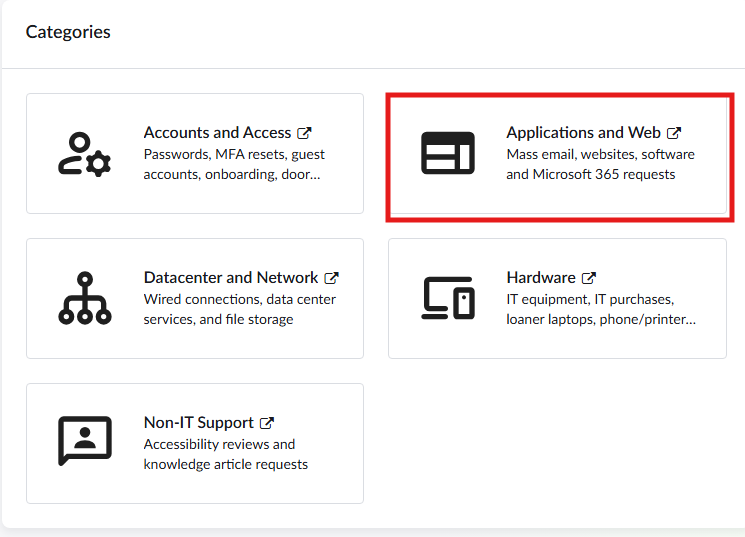Select the wired connections description text
Viewport: 745px width, 537px height.
(239, 309)
